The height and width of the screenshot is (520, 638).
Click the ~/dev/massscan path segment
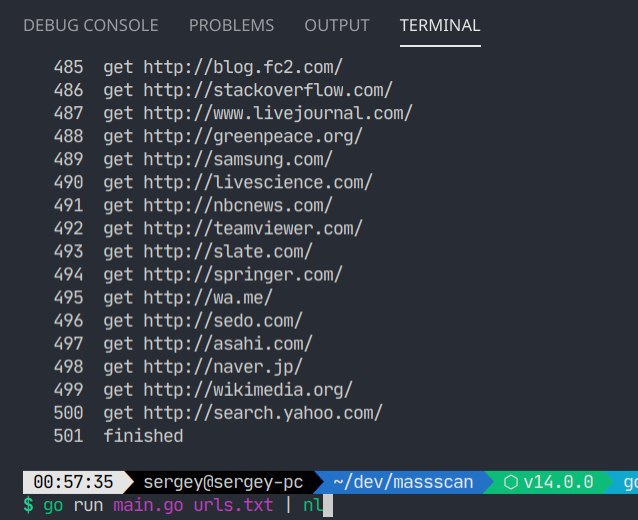[392, 482]
